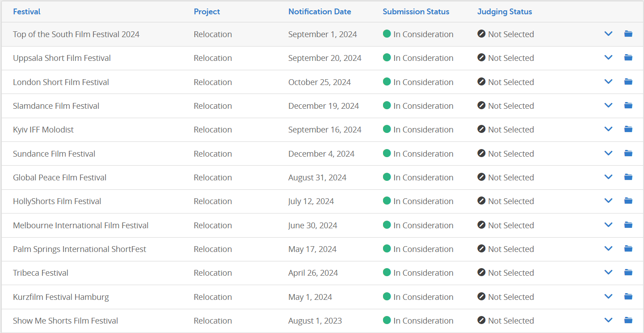Open HollyShorts Film Festival entry

(57, 201)
